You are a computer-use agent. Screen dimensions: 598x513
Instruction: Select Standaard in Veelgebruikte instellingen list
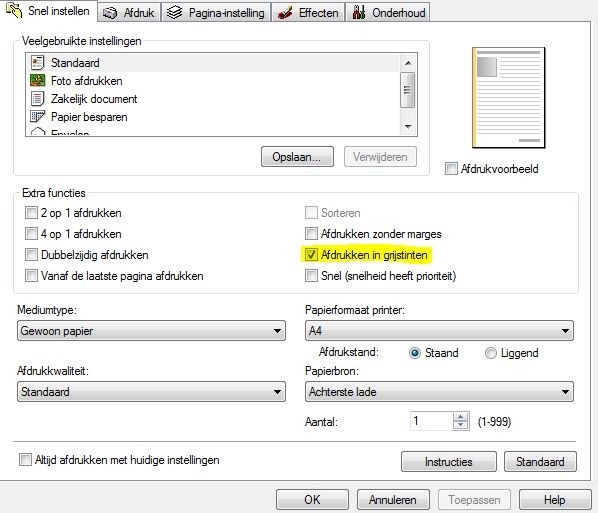[213, 63]
